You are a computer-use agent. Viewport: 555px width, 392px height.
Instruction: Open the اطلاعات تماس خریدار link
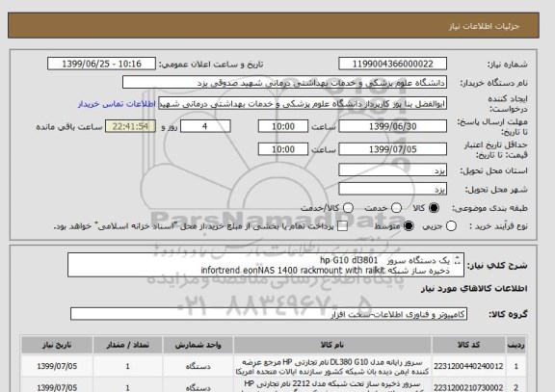pos(117,104)
